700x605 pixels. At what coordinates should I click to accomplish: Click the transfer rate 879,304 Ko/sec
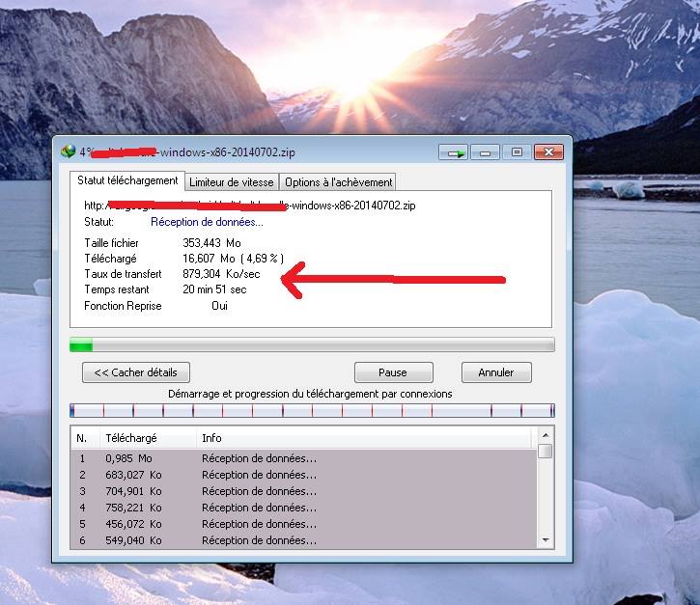[x=221, y=274]
